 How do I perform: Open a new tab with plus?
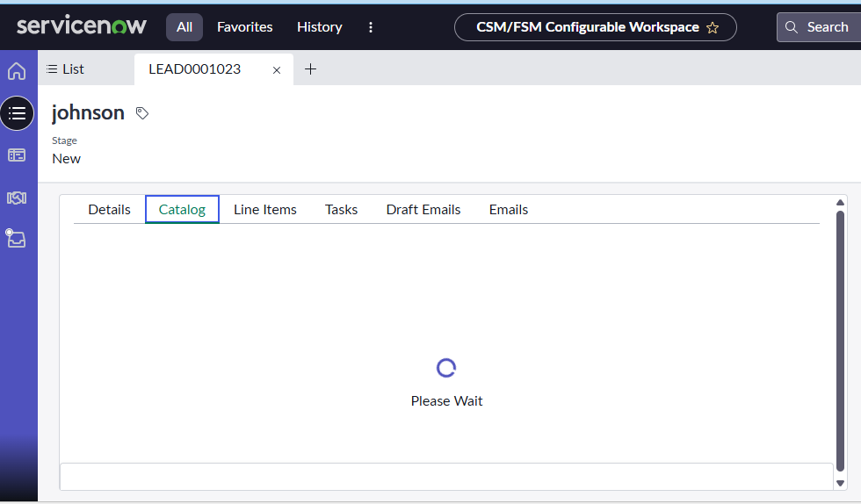[310, 69]
